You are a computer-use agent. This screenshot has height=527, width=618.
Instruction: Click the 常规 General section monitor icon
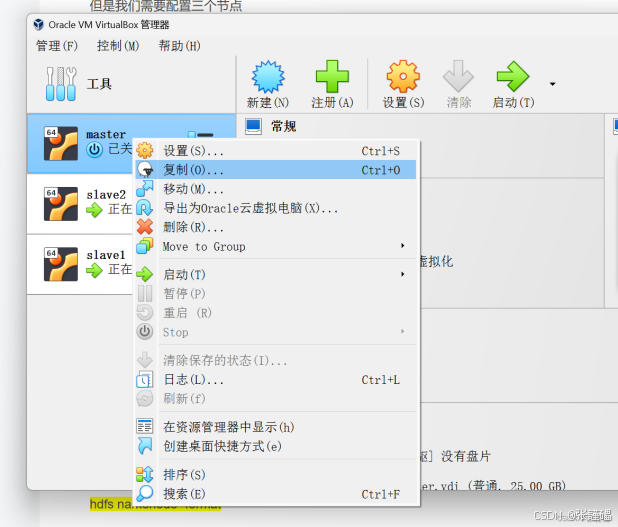[x=253, y=127]
